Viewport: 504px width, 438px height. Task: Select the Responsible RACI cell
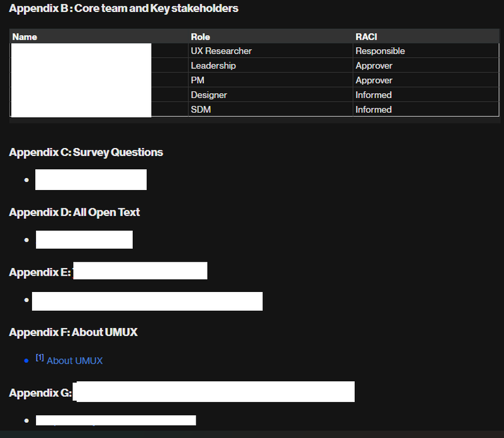pyautogui.click(x=426, y=51)
